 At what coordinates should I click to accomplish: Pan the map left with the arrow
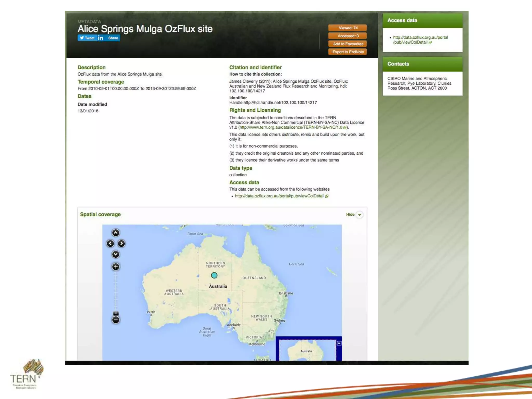pos(110,243)
